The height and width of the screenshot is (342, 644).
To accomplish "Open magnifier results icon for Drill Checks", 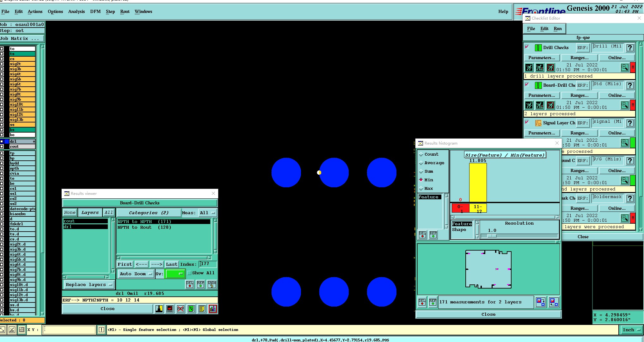I will (x=624, y=67).
